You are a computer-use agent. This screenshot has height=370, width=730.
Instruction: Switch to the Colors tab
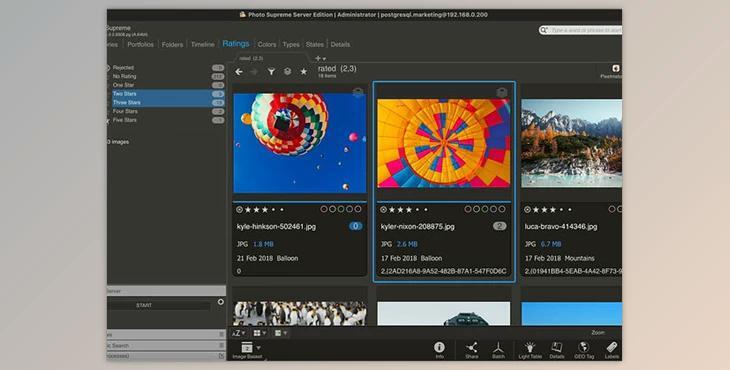267,45
